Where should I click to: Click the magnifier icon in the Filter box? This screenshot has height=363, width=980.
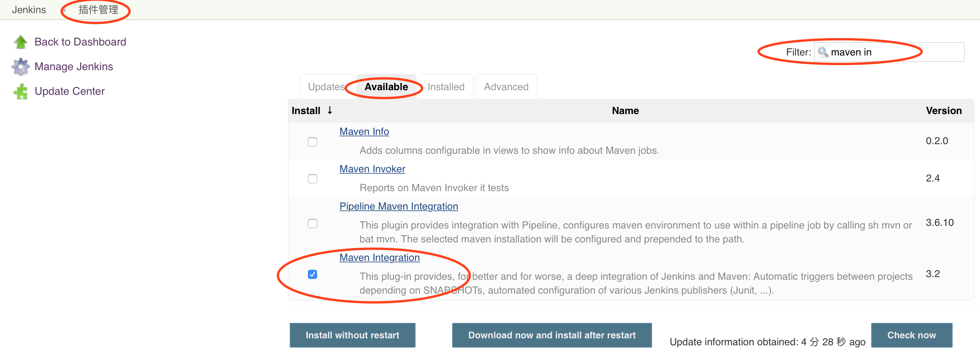click(x=823, y=52)
